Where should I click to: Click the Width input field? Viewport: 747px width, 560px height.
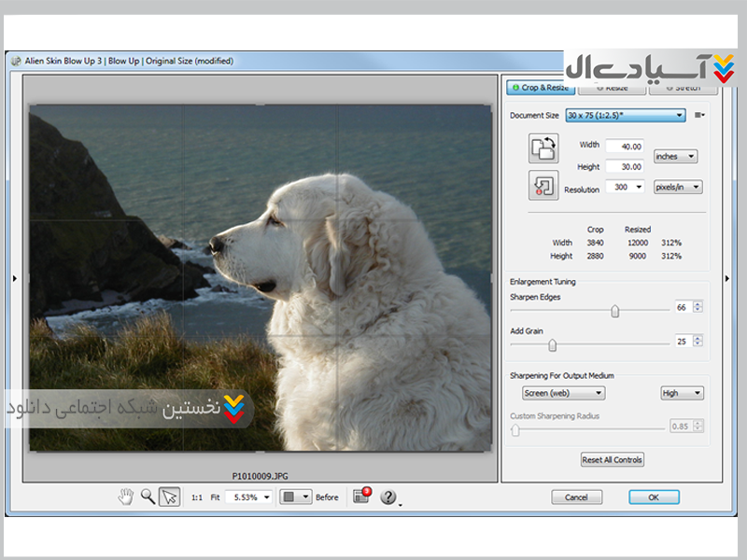click(x=624, y=147)
